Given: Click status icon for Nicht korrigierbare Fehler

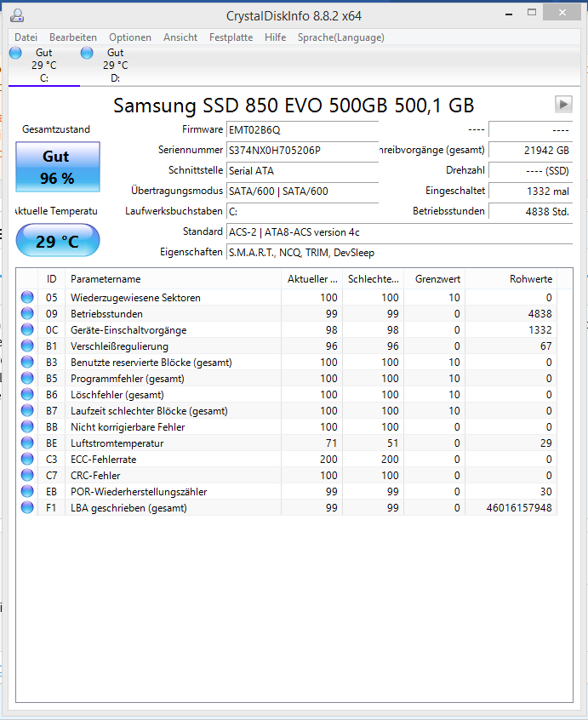Looking at the screenshot, I should tap(27, 426).
